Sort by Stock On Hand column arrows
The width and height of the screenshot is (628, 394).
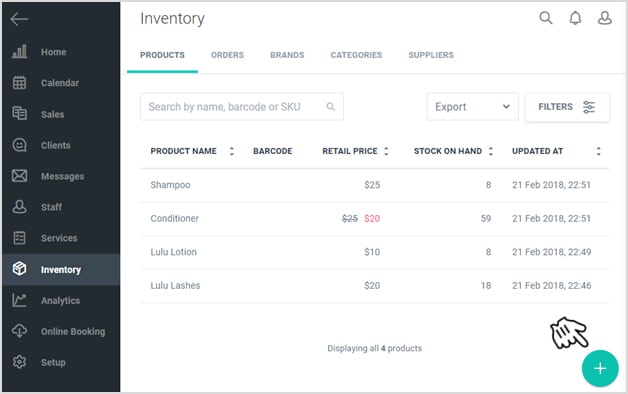491,151
